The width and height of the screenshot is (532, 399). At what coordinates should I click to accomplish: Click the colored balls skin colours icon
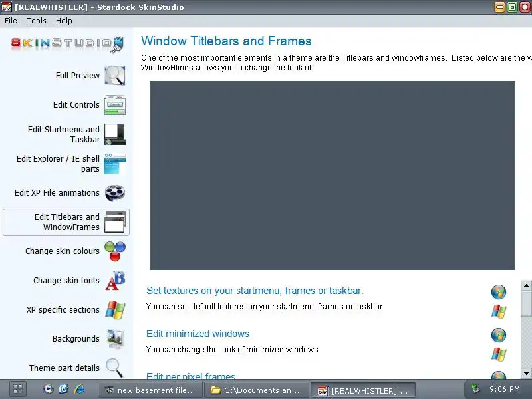pyautogui.click(x=115, y=251)
